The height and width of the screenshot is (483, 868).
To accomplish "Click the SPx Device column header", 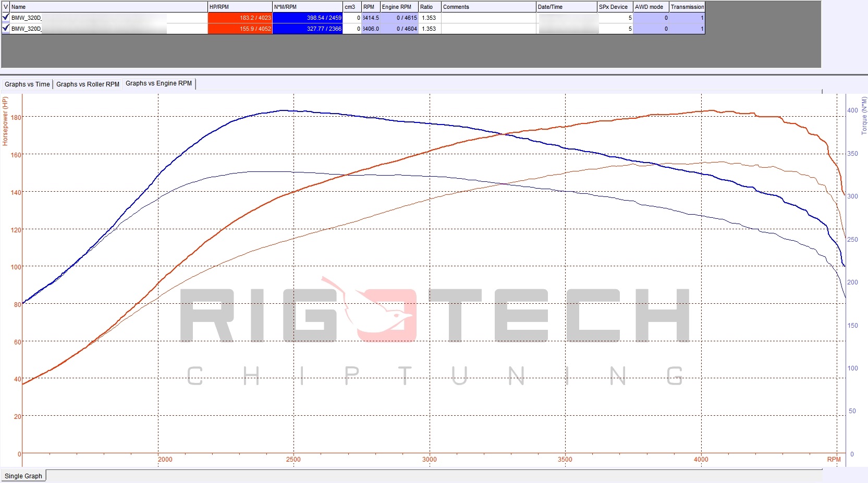I will coord(615,7).
